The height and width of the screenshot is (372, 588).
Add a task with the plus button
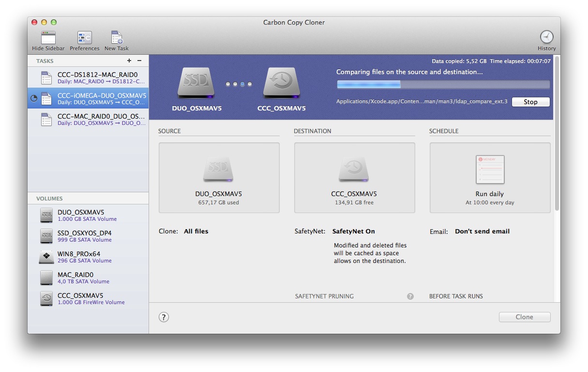pos(129,61)
